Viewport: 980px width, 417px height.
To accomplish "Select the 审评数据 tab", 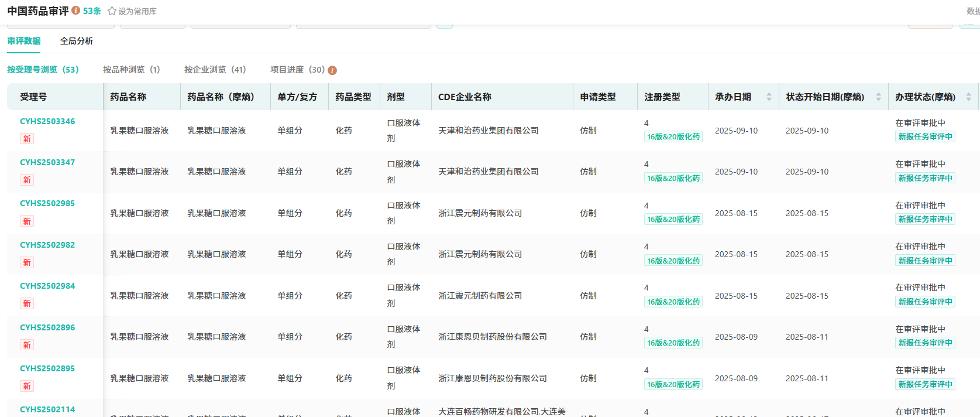I will click(24, 41).
